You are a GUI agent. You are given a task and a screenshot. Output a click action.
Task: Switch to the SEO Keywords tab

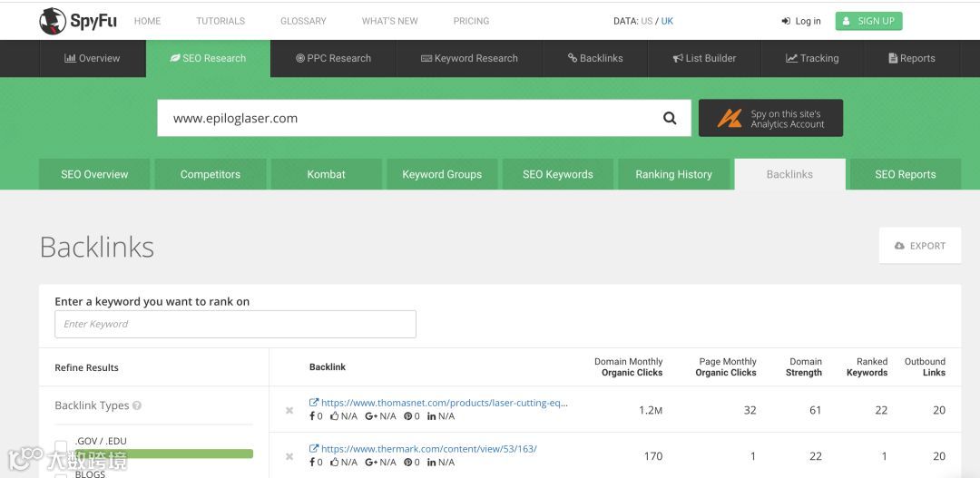[558, 174]
